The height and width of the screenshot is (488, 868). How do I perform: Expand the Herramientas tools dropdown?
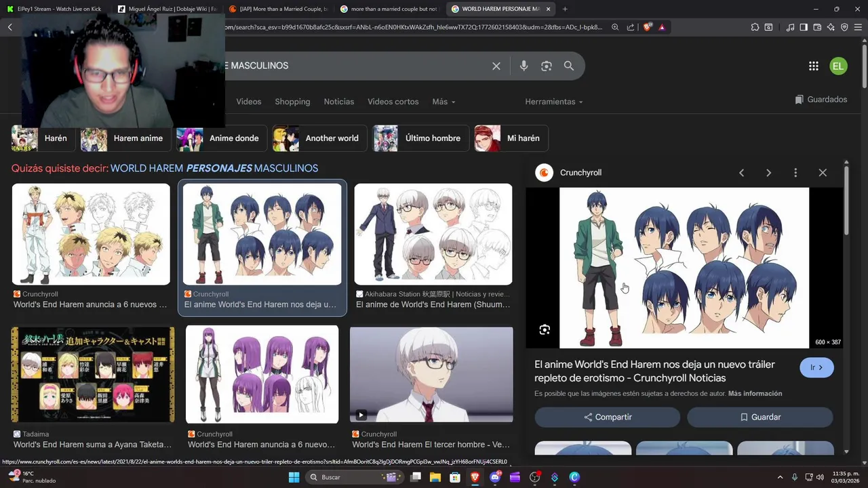pos(554,102)
